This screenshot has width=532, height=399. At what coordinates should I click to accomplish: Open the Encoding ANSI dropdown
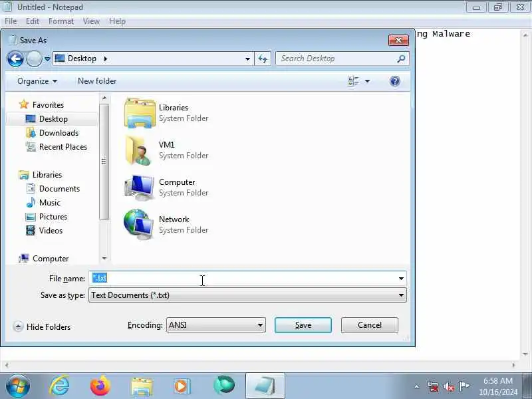[215, 325]
